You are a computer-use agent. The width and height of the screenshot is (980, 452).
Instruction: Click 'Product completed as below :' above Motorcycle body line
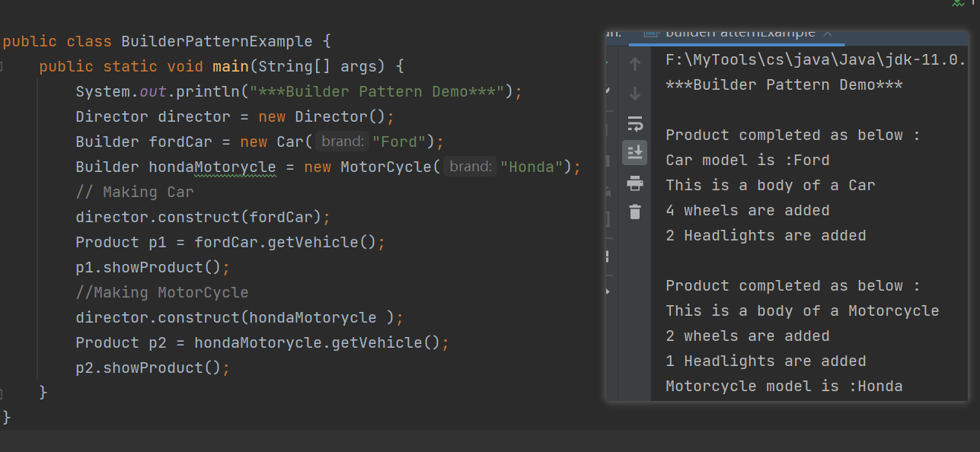point(793,285)
